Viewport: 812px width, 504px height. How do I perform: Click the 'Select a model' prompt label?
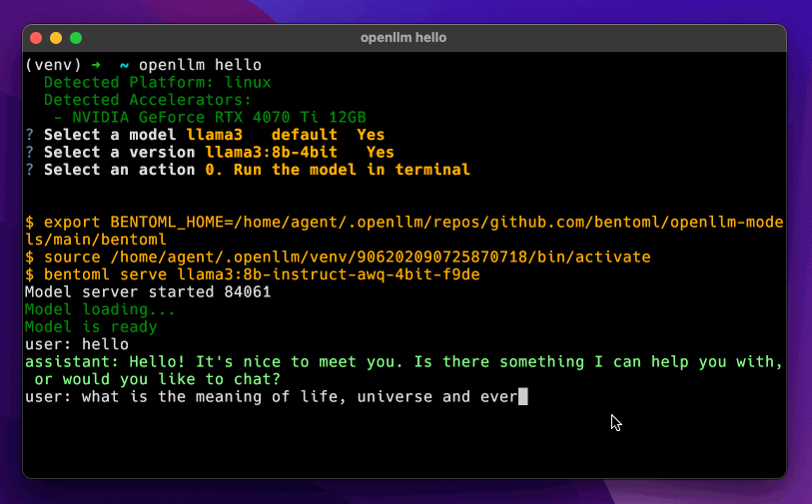coord(110,135)
